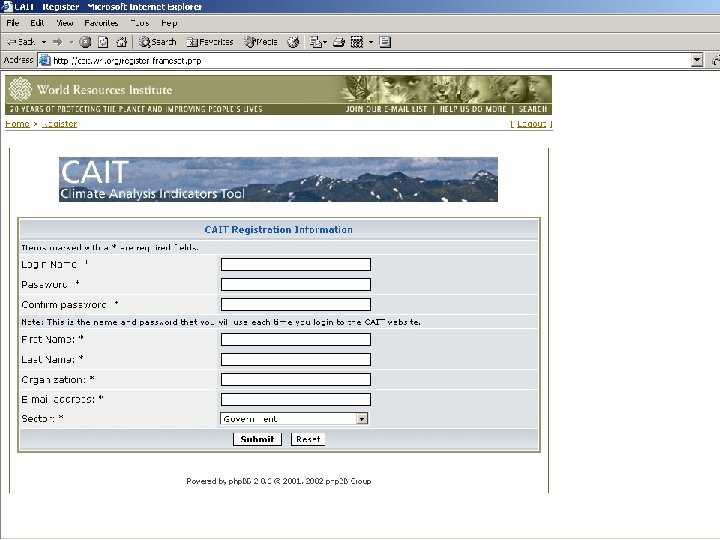Reset the registration form
720x540 pixels.
[308, 439]
